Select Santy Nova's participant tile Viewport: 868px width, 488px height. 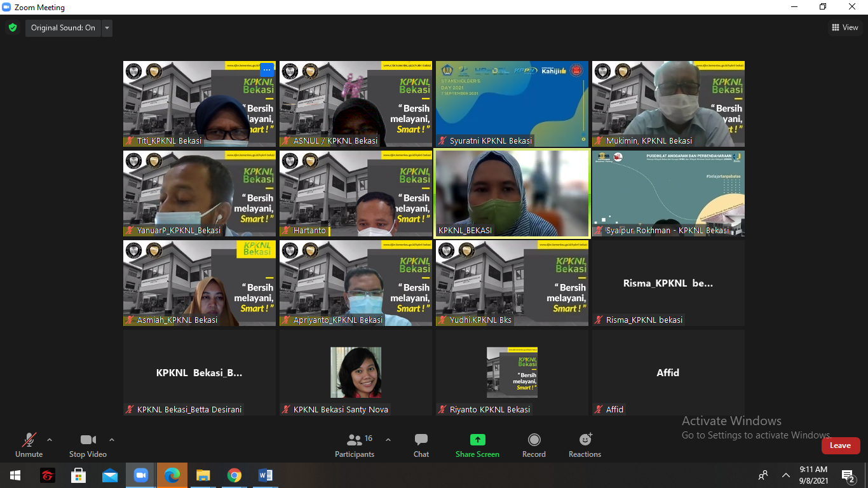[x=356, y=372]
